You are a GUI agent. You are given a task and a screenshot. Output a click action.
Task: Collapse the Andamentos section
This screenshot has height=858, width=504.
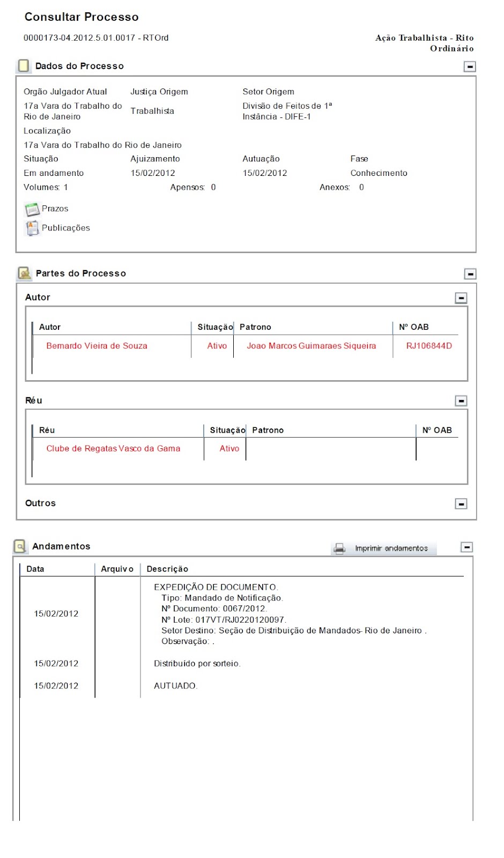(466, 547)
